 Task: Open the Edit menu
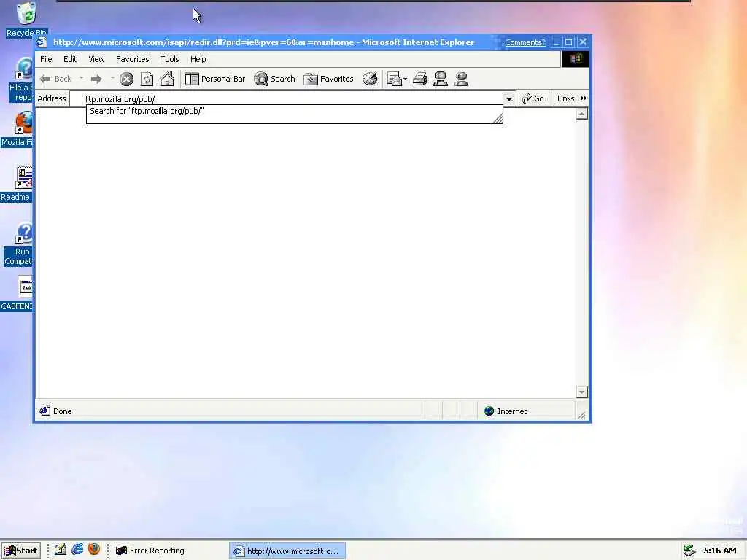70,59
